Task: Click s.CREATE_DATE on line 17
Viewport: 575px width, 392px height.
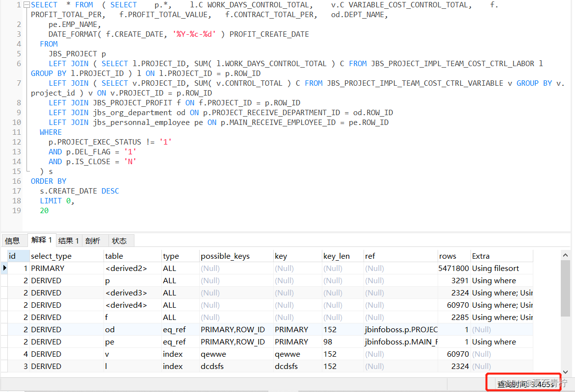Action: (x=69, y=191)
